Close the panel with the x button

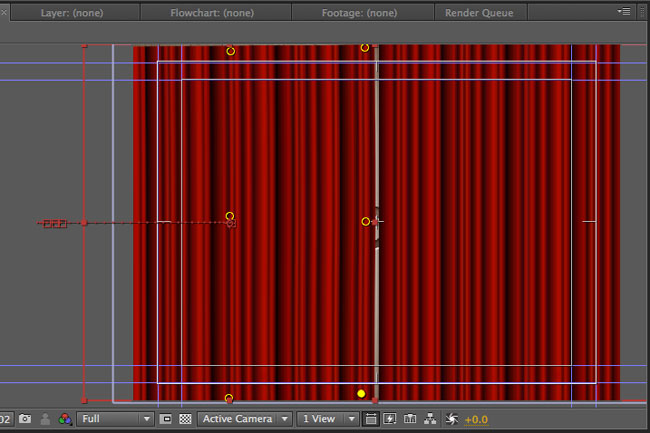pyautogui.click(x=4, y=12)
